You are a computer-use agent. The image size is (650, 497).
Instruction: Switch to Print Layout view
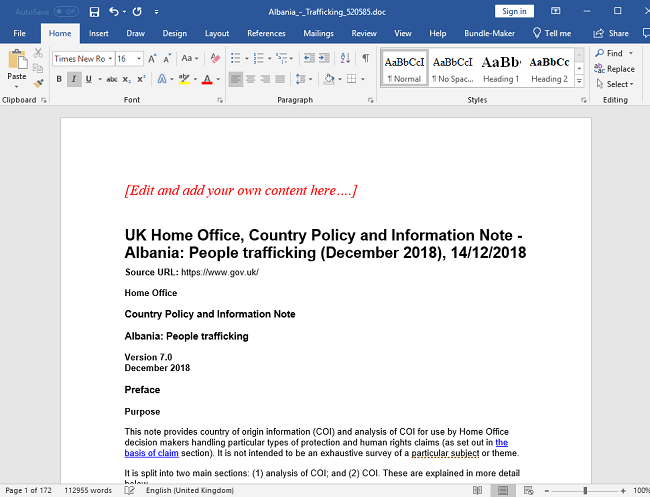[503, 490]
